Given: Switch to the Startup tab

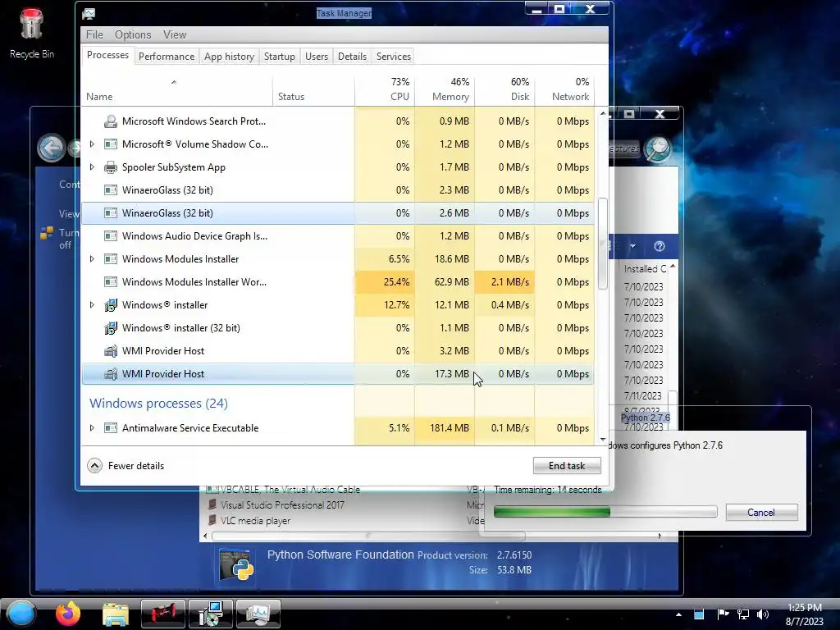Looking at the screenshot, I should click(280, 57).
